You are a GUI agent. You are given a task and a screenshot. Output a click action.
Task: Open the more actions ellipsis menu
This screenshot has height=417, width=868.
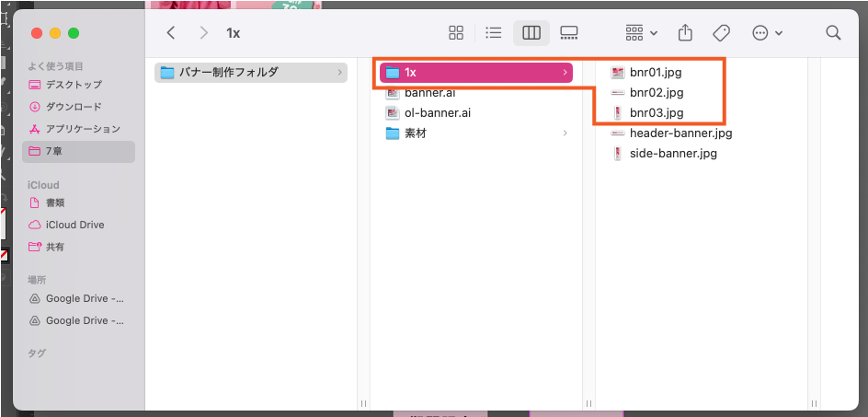click(x=767, y=33)
